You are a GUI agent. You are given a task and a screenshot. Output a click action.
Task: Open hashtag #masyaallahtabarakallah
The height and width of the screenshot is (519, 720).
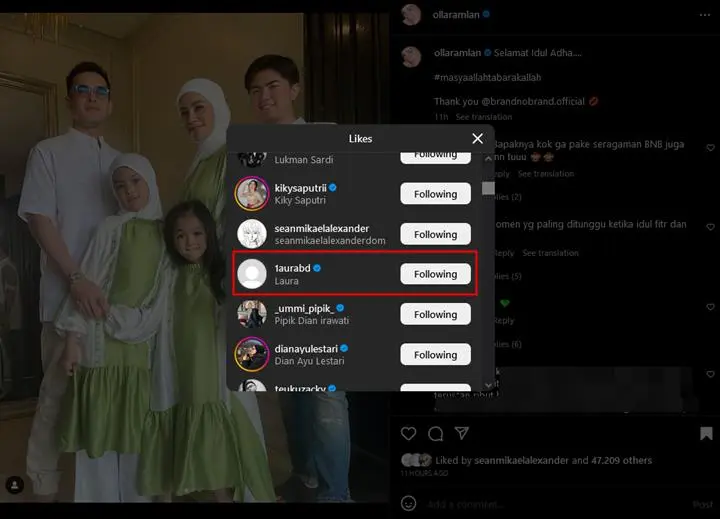click(x=488, y=77)
